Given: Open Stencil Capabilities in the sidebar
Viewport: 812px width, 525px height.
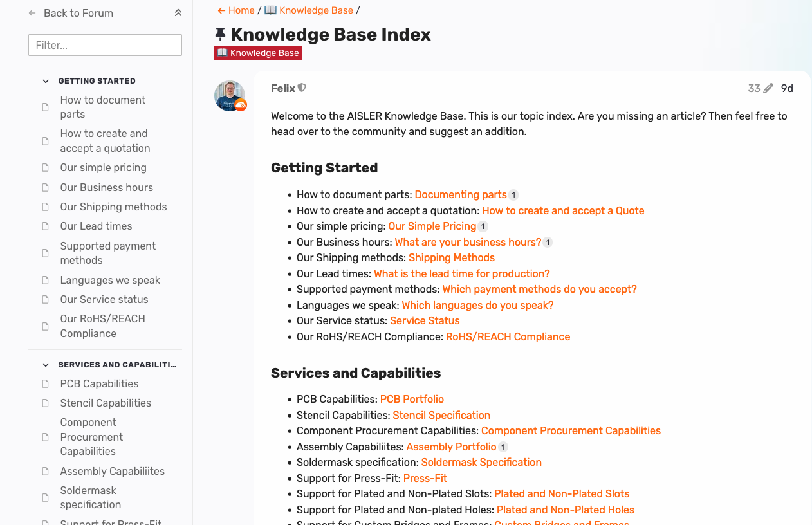Looking at the screenshot, I should (x=106, y=403).
